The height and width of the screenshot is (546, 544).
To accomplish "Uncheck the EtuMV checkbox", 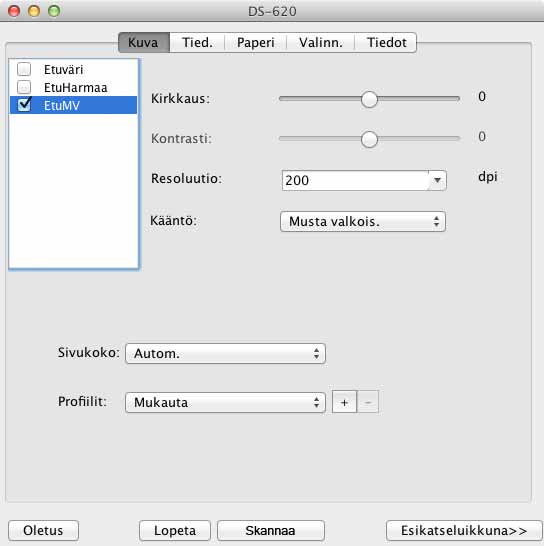I will coord(24,104).
